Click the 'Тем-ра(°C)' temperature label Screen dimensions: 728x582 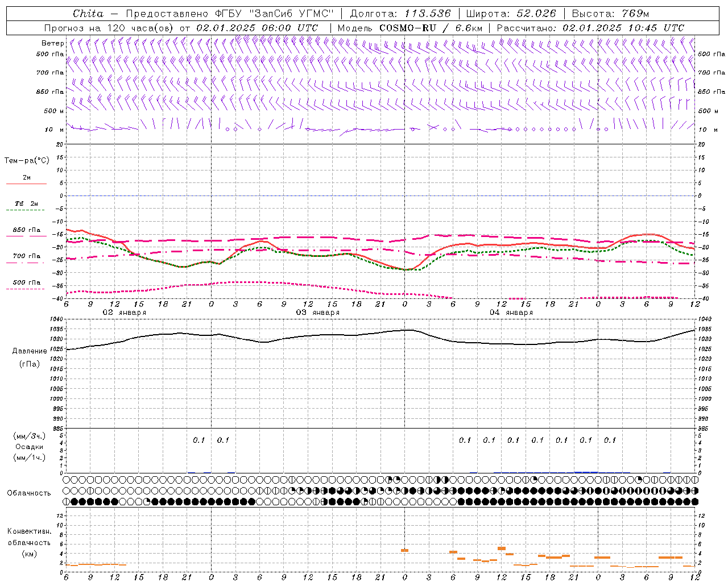point(27,161)
